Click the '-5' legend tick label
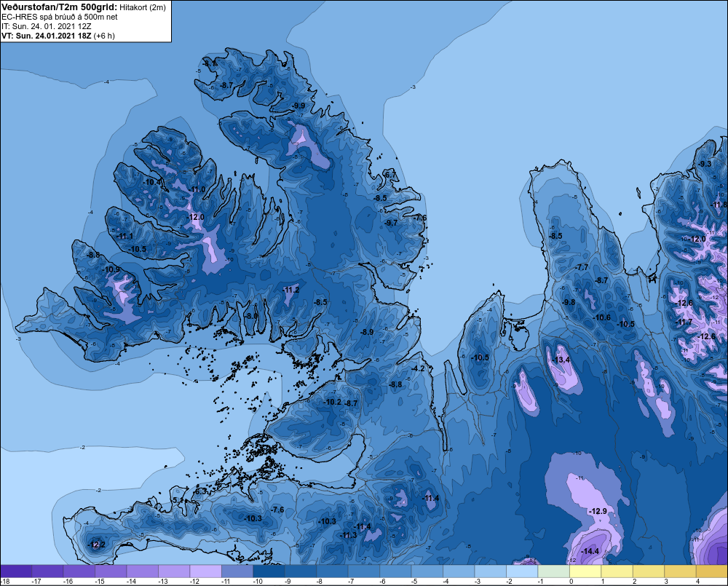 click(416, 582)
